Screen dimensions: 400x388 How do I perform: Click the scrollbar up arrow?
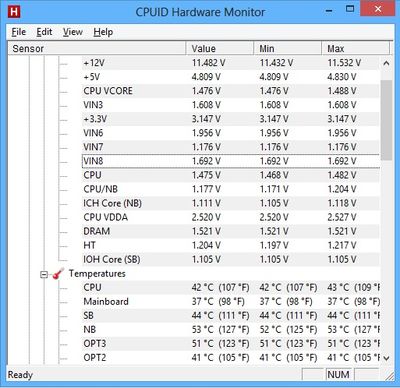[386, 63]
